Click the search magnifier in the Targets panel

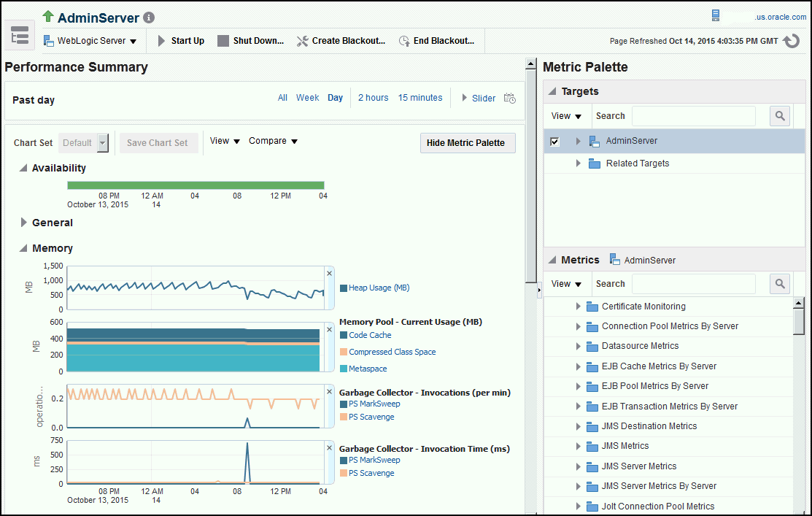[780, 115]
